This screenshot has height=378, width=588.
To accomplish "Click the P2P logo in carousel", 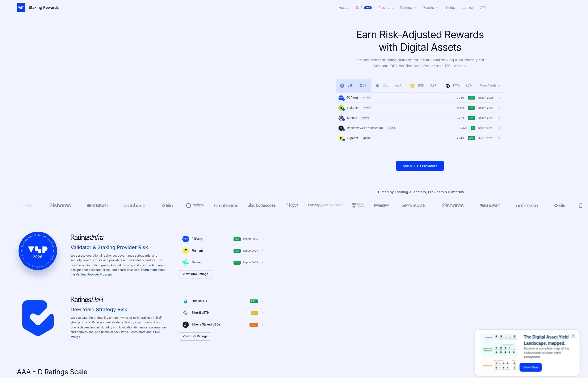I will [x=381, y=205].
